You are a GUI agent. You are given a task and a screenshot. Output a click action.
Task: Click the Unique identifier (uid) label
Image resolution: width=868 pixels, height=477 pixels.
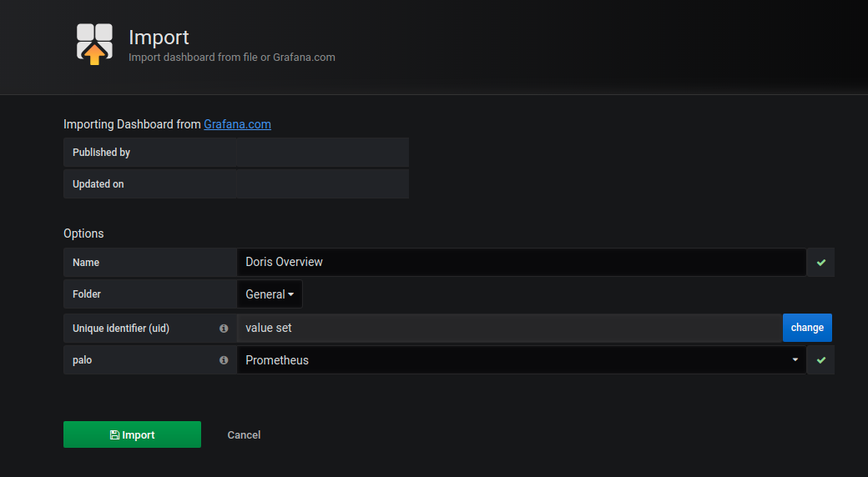click(121, 329)
